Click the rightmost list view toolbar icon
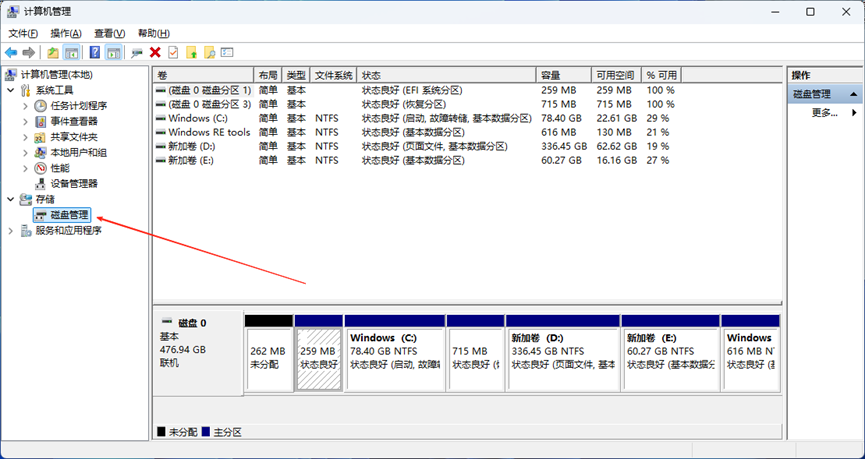Viewport: 865px width, 459px height. click(x=227, y=52)
